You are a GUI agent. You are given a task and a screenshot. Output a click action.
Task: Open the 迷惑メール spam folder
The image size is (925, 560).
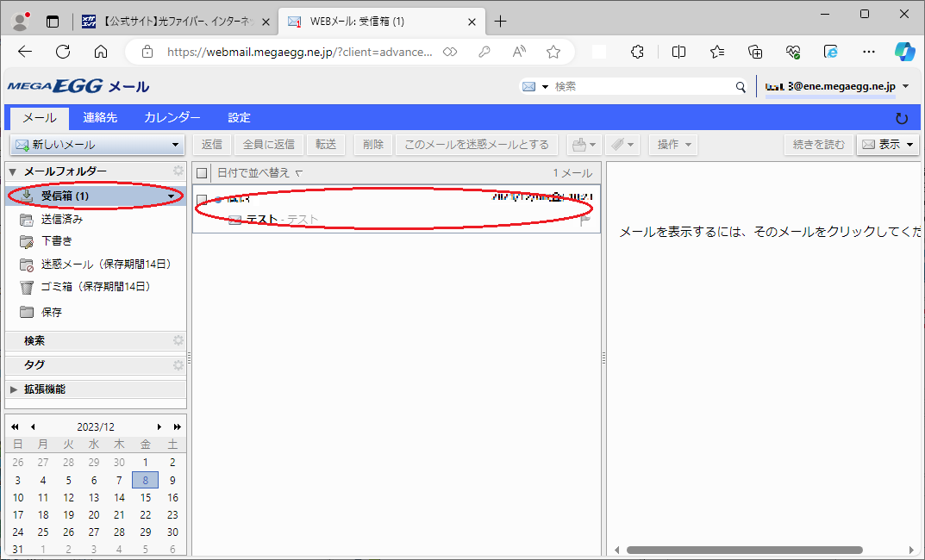point(105,264)
